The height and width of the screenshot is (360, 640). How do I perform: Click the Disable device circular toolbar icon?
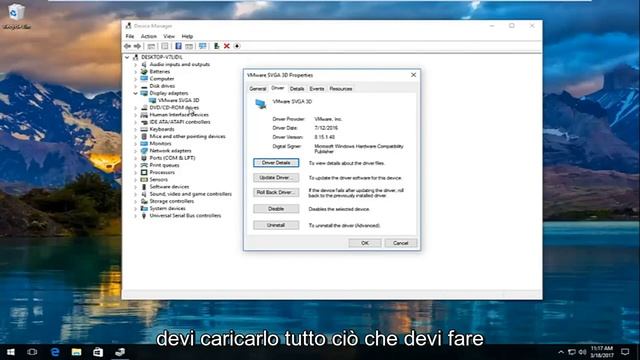pos(237,46)
